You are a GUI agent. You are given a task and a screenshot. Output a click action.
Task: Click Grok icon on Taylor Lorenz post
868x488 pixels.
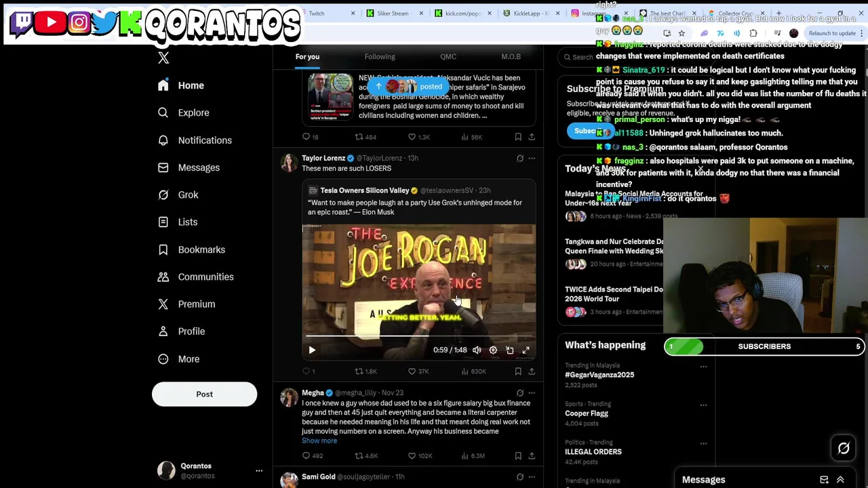click(x=520, y=159)
